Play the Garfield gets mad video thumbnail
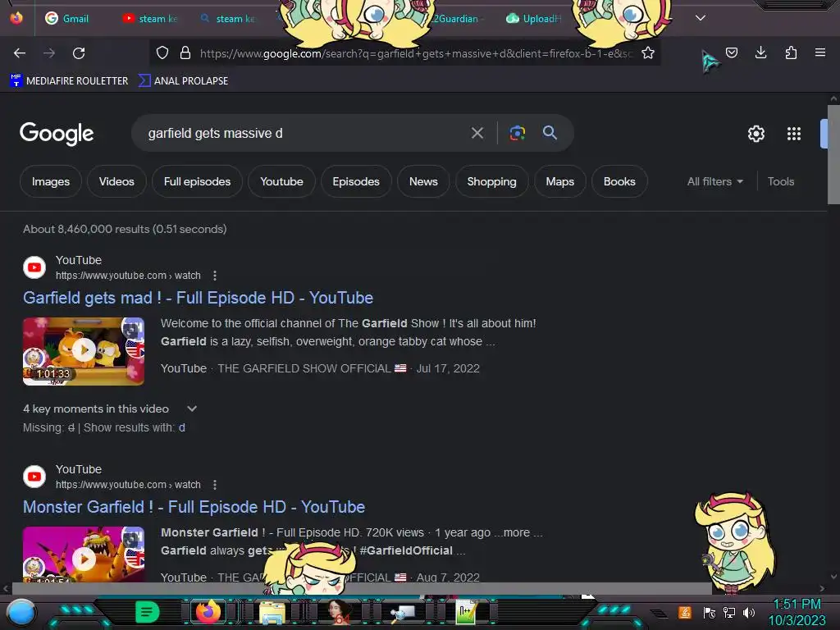The height and width of the screenshot is (630, 840). [84, 351]
